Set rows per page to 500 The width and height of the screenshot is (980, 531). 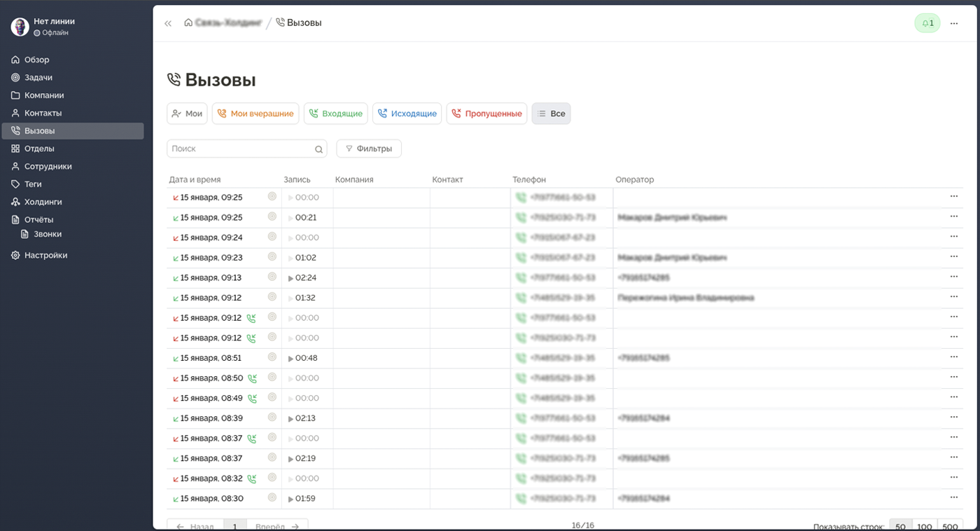coord(950,526)
